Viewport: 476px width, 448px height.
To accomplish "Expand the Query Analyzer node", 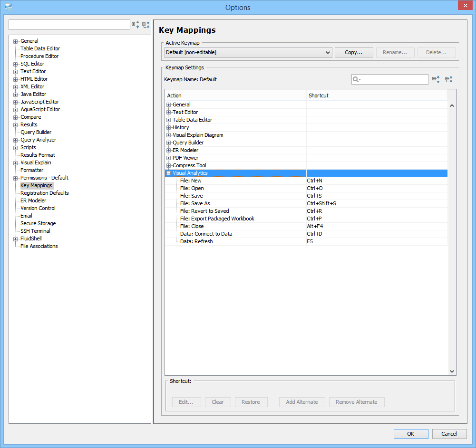I will [16, 140].
